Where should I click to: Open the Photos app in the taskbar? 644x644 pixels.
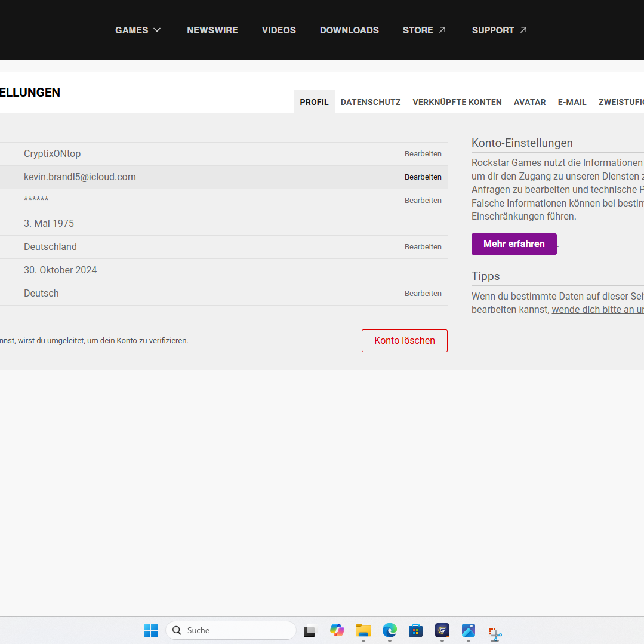click(469, 630)
